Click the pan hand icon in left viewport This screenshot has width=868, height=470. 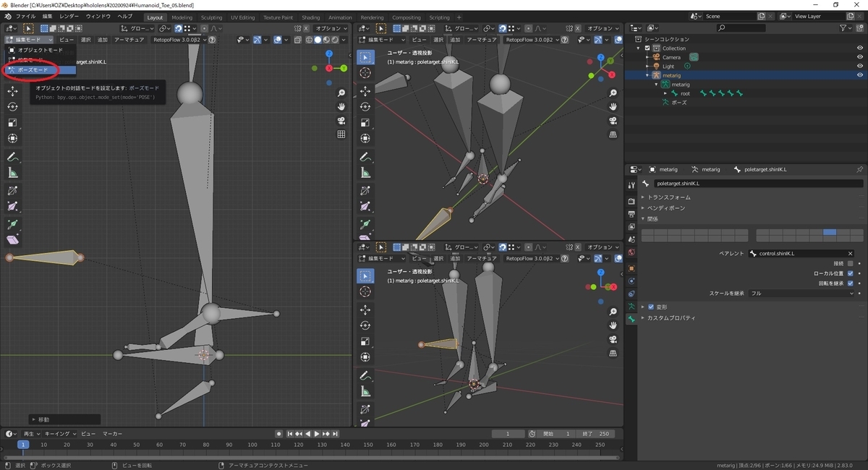pos(341,107)
